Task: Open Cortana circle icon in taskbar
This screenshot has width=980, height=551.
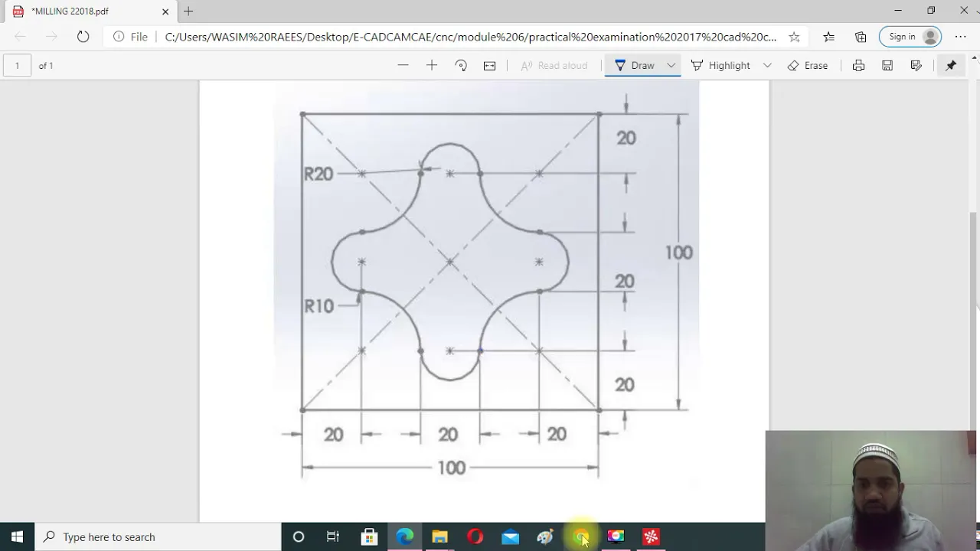Action: [x=299, y=537]
